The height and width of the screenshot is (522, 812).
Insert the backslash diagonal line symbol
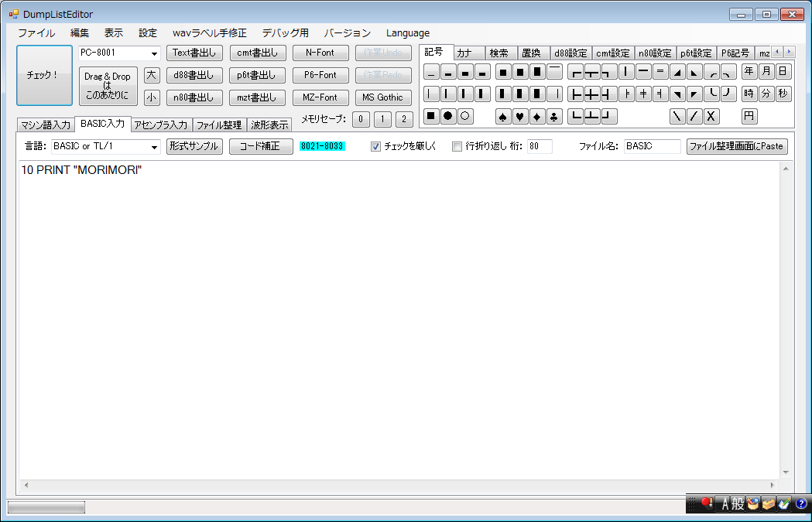(677, 117)
